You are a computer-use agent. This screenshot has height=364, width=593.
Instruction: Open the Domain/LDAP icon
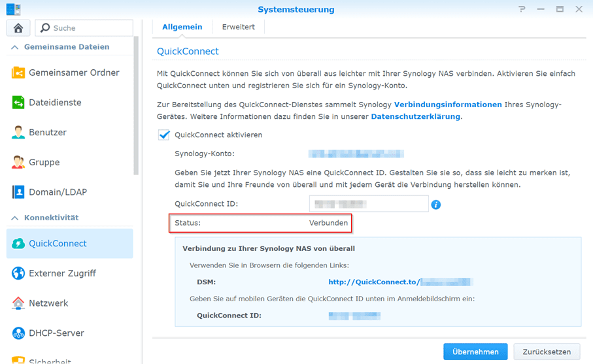click(x=18, y=192)
